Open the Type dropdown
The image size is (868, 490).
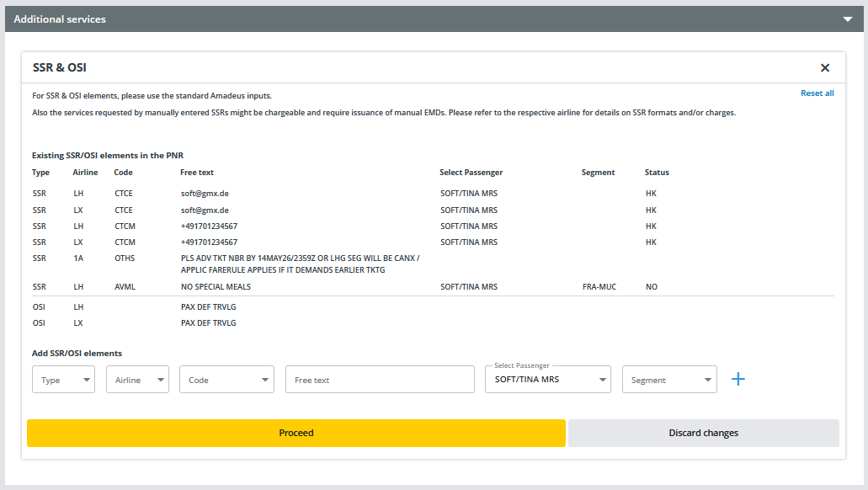tap(63, 380)
